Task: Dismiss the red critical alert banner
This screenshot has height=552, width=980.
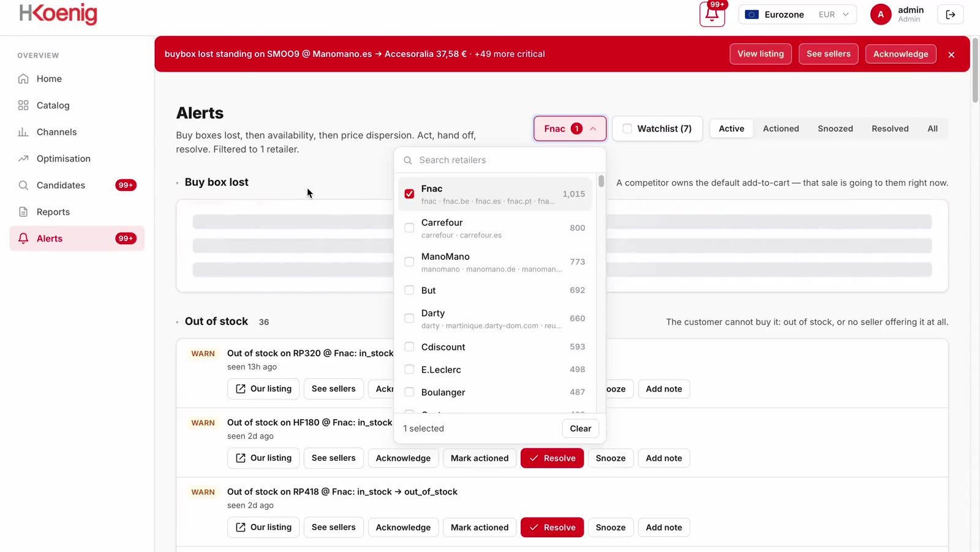Action: 951,54
